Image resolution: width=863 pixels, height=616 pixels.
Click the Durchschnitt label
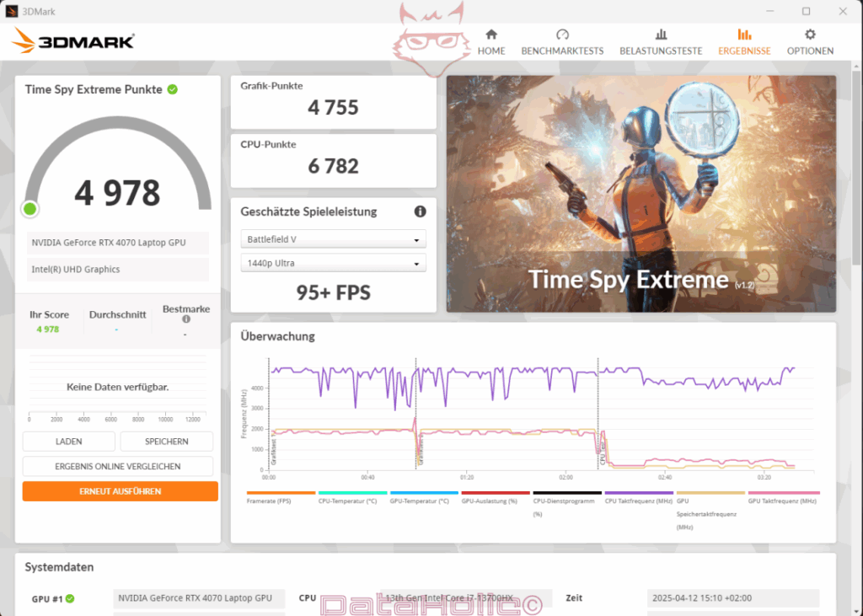(x=118, y=315)
